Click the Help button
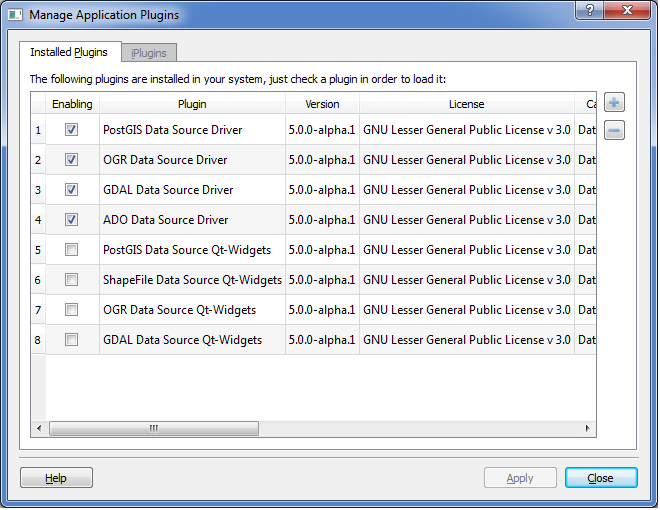660x510 pixels. (56, 479)
